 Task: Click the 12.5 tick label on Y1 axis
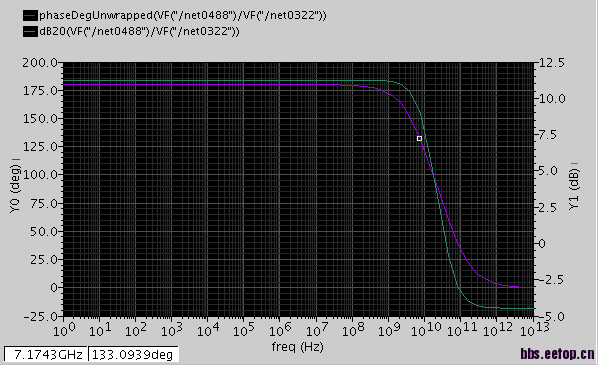point(552,63)
